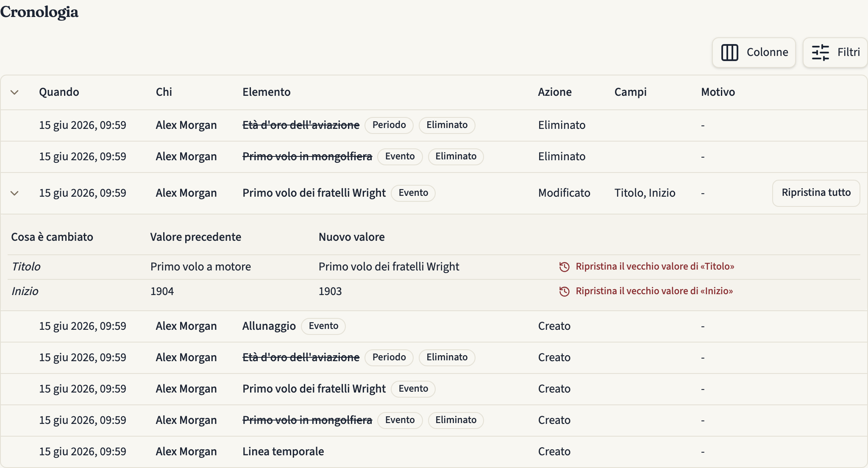
Task: Click the Azione column header
Action: pos(555,92)
